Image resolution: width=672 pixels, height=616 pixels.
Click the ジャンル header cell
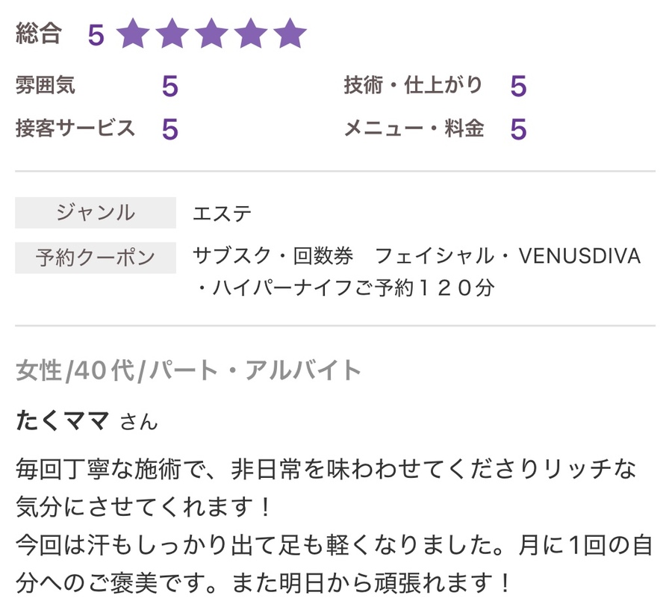point(96,213)
